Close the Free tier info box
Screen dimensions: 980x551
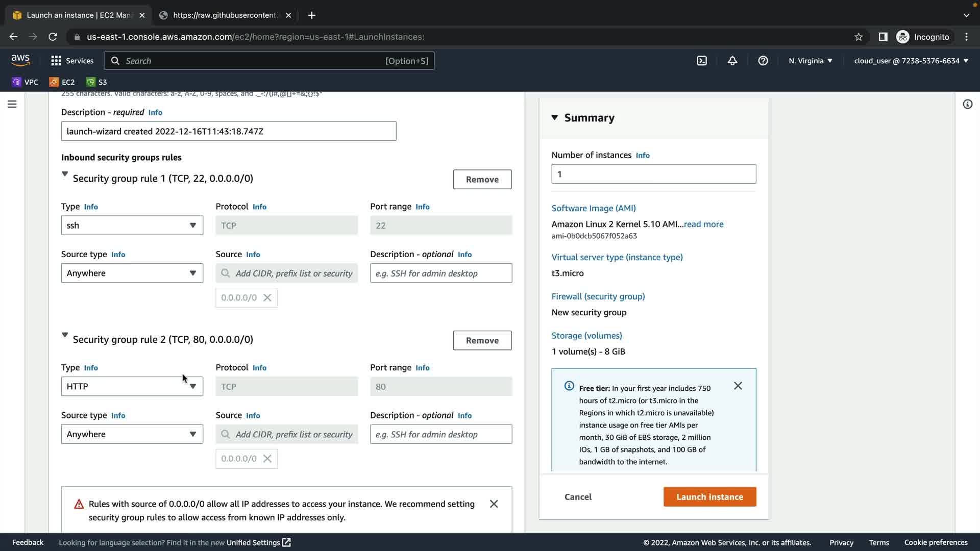pyautogui.click(x=738, y=386)
